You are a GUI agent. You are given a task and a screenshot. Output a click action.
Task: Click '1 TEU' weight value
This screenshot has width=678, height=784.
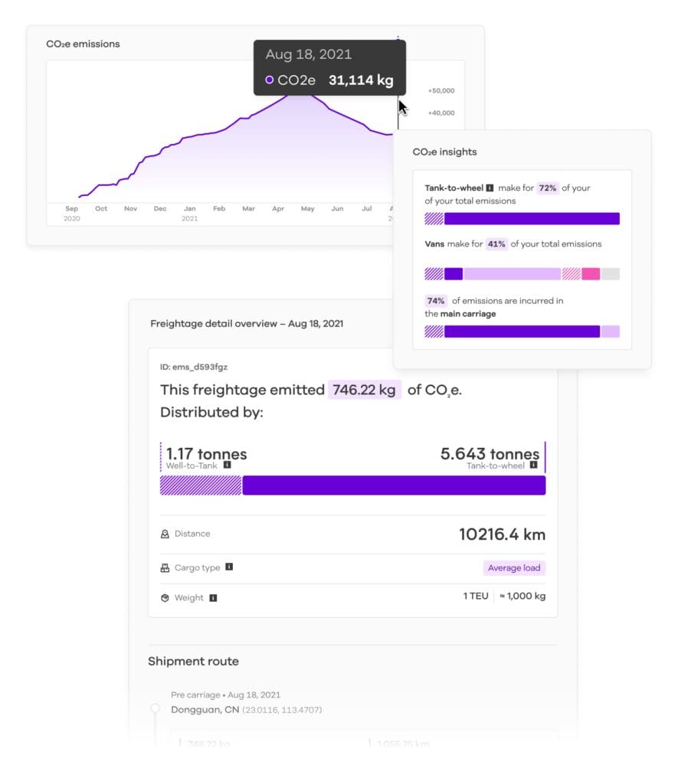475,596
